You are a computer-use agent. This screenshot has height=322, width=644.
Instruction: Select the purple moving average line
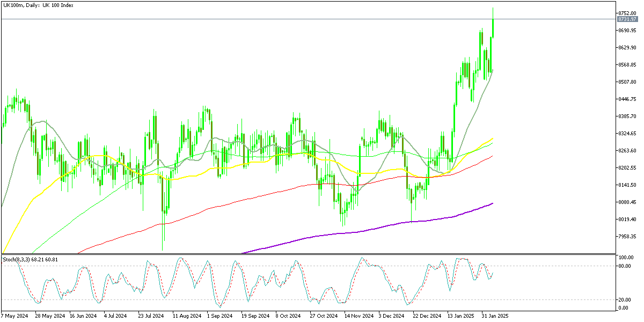pyautogui.click(x=376, y=231)
